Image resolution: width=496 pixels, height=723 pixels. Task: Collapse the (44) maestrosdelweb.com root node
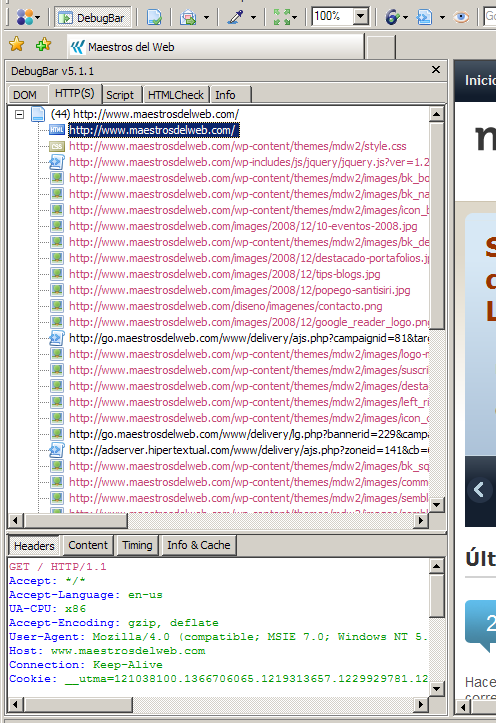[x=19, y=114]
